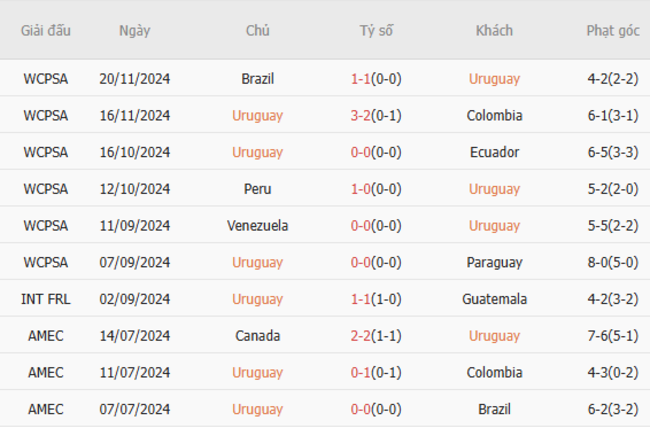Click the Giải đấu column header
Viewport: 650px width, 436px height.
pos(46,30)
